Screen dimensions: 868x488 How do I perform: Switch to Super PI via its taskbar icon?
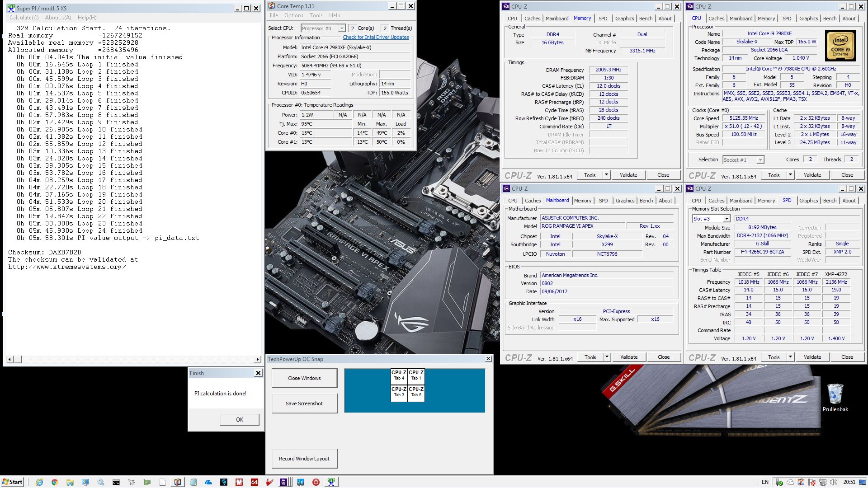coord(331,482)
